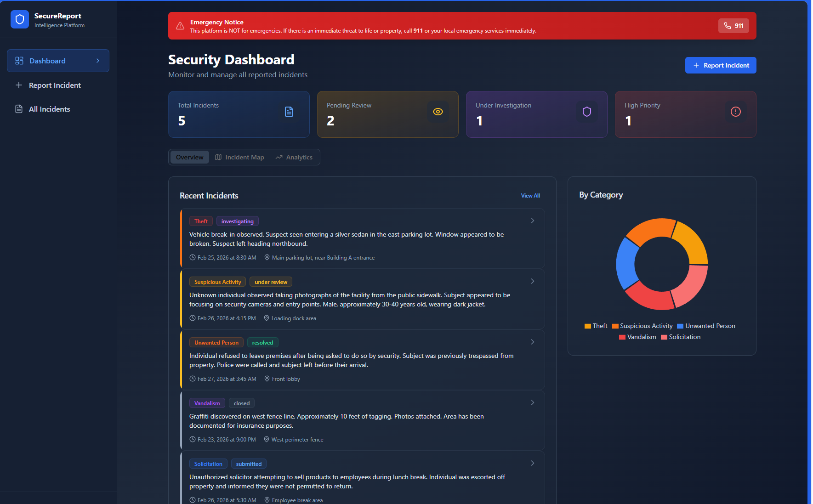Click clock icon next to Feb 26, 2026 at 4:15 PM
The height and width of the screenshot is (504, 813).
[x=193, y=318]
